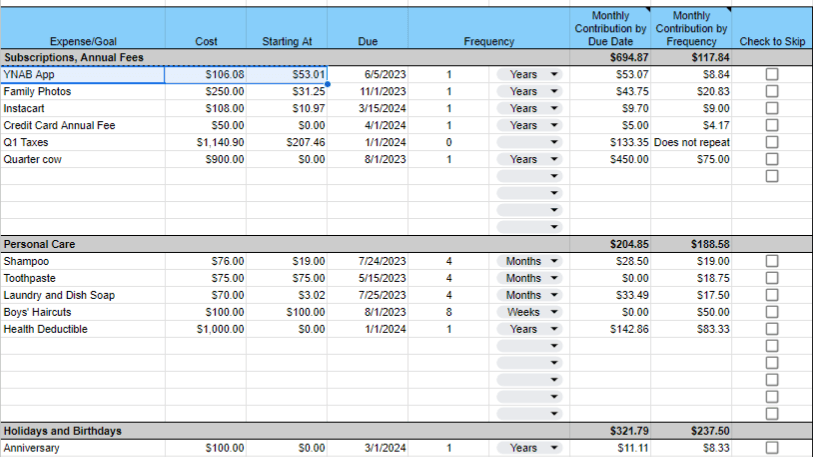This screenshot has height=457, width=813.
Task: Select the YNAB App name cell
Action: tap(83, 74)
